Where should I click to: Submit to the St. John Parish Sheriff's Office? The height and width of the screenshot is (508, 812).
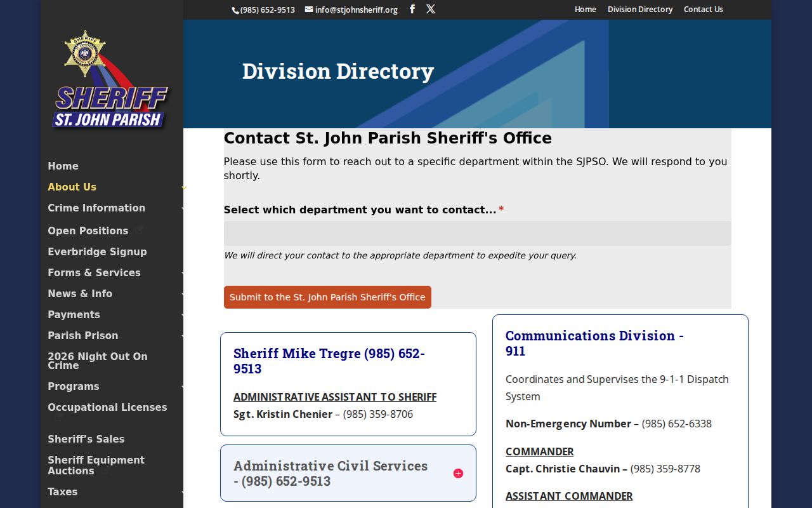coord(327,297)
